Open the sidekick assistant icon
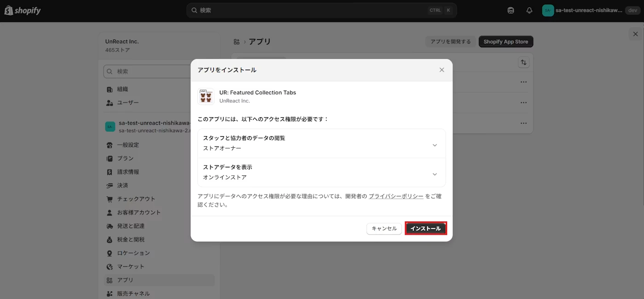 coord(511,10)
